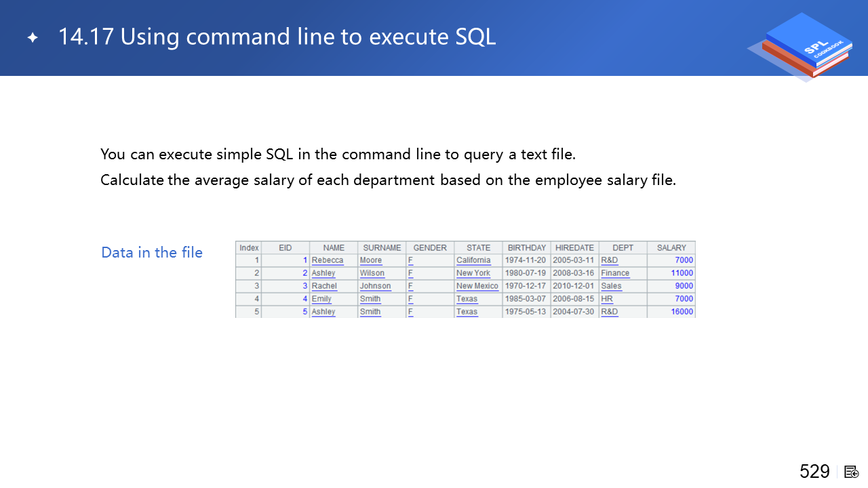Click the SURNAME column header
The width and height of the screenshot is (868, 488).
[382, 248]
